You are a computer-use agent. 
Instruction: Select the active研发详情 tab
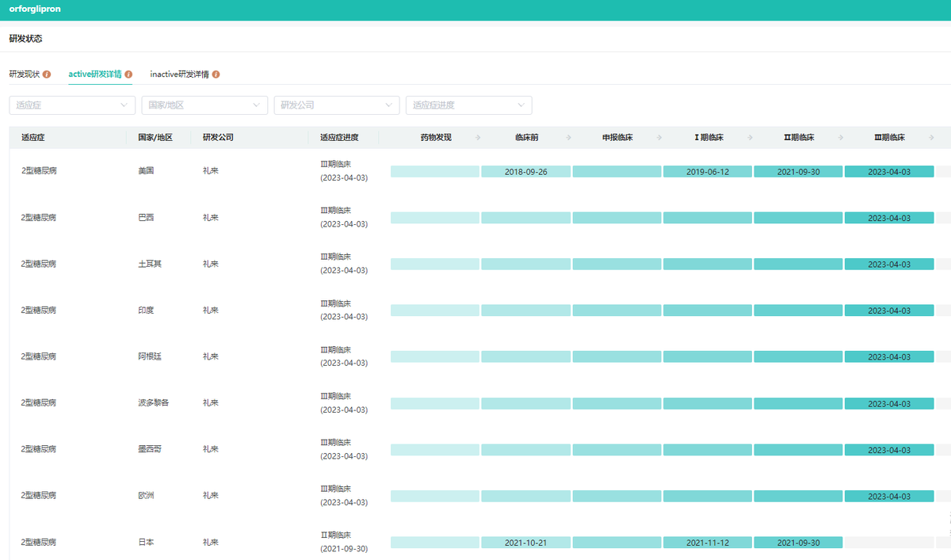[95, 74]
